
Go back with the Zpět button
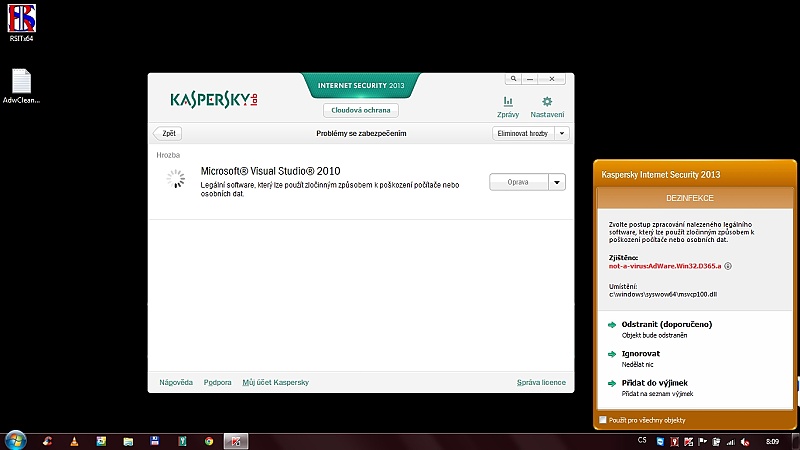tap(167, 133)
